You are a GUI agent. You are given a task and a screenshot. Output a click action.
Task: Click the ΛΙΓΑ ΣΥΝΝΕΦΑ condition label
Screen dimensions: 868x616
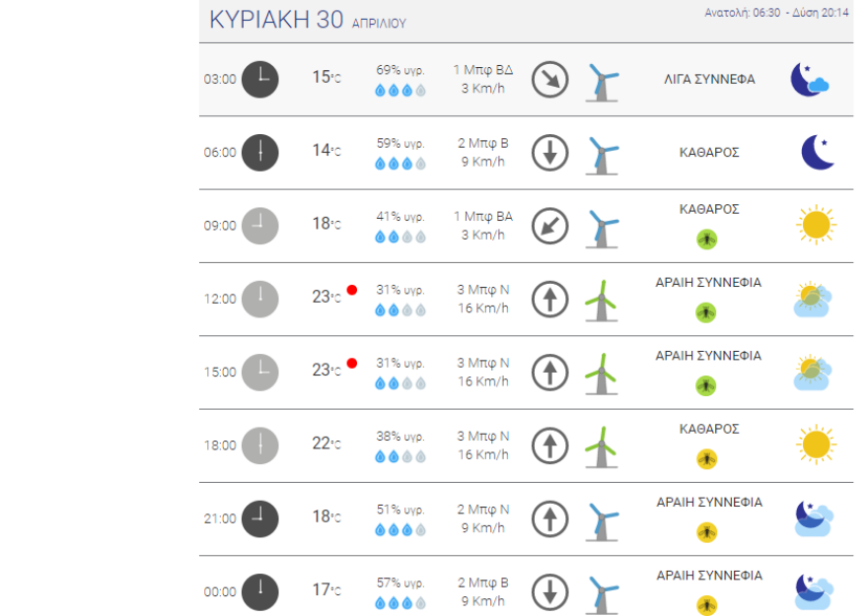(x=709, y=79)
